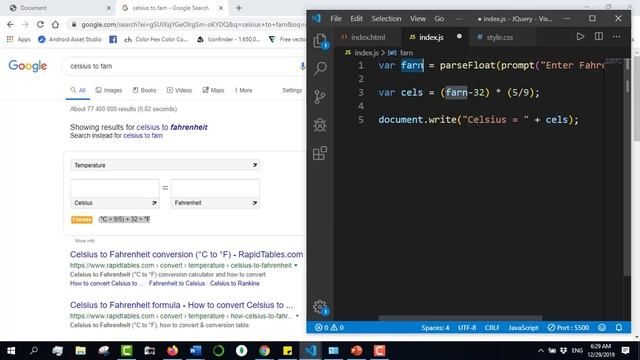This screenshot has width=640, height=360.
Task: Click the Port : 5500 live server status
Action: 568,327
